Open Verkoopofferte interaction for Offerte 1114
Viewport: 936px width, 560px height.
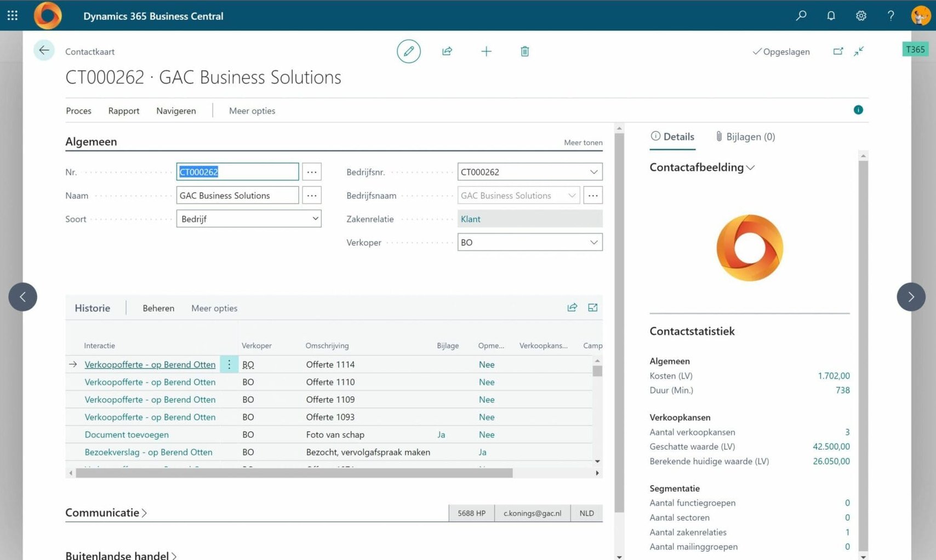150,364
